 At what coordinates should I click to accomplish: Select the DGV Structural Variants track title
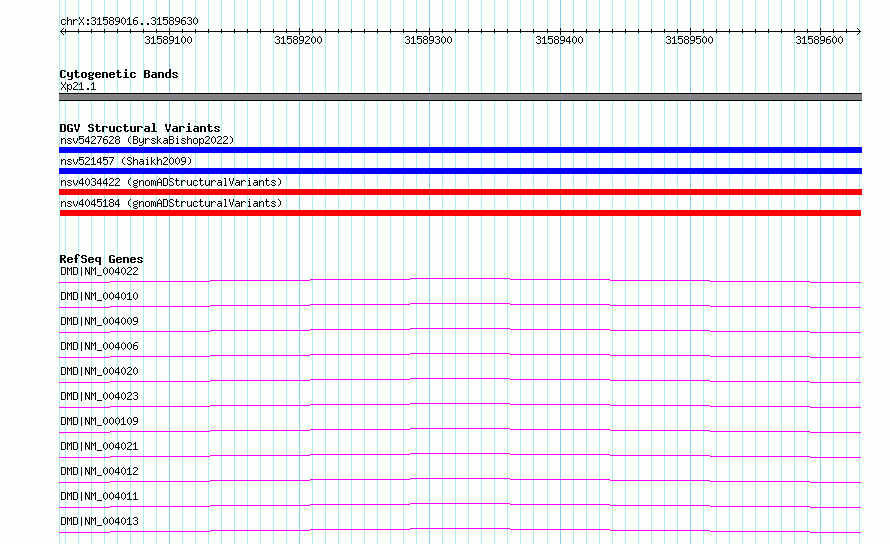coord(140,128)
